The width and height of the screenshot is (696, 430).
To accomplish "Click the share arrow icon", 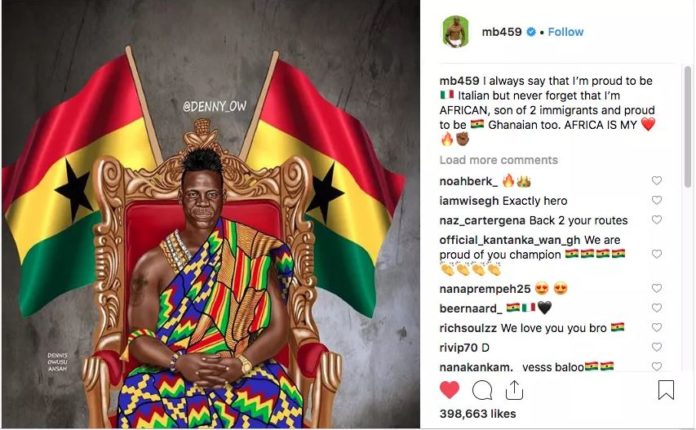I will pos(514,390).
